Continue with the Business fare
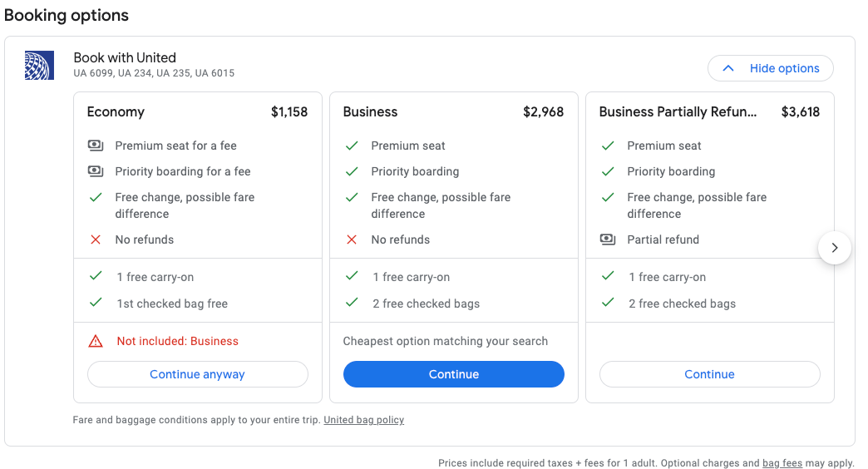 coord(453,374)
